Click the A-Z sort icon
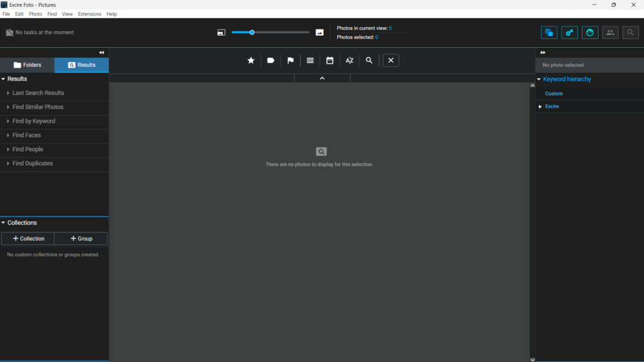The width and height of the screenshot is (644, 362). click(x=350, y=60)
